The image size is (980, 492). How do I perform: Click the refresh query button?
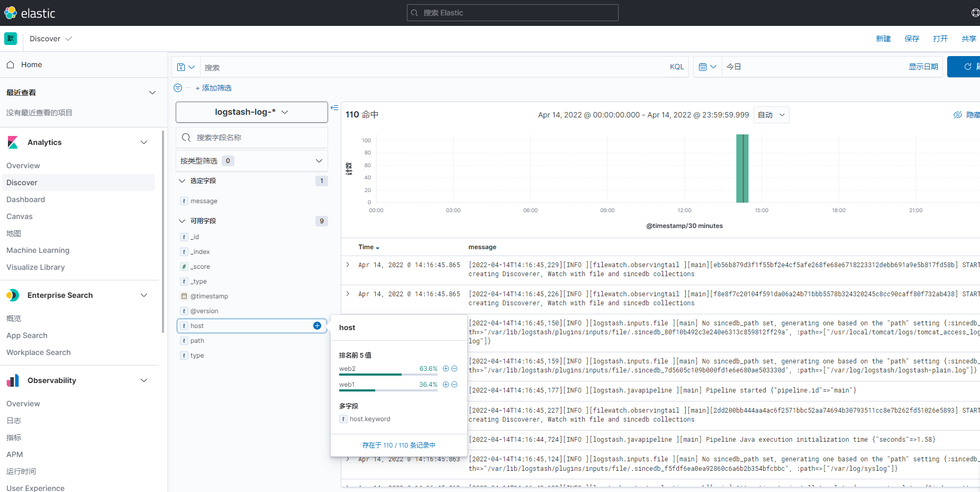tap(964, 67)
